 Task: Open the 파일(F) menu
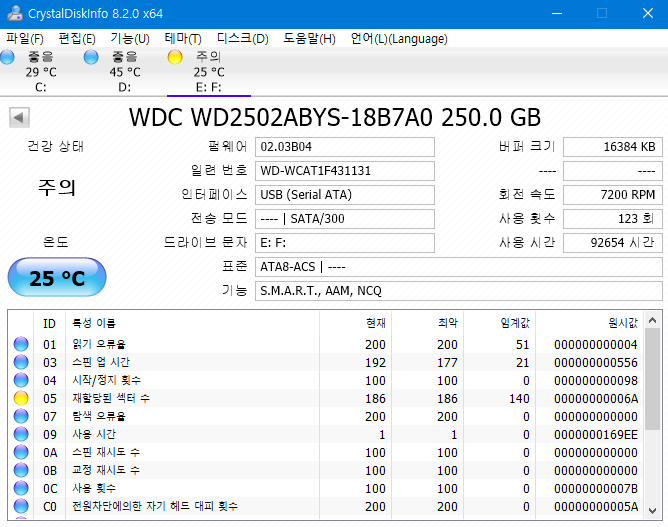(x=25, y=39)
